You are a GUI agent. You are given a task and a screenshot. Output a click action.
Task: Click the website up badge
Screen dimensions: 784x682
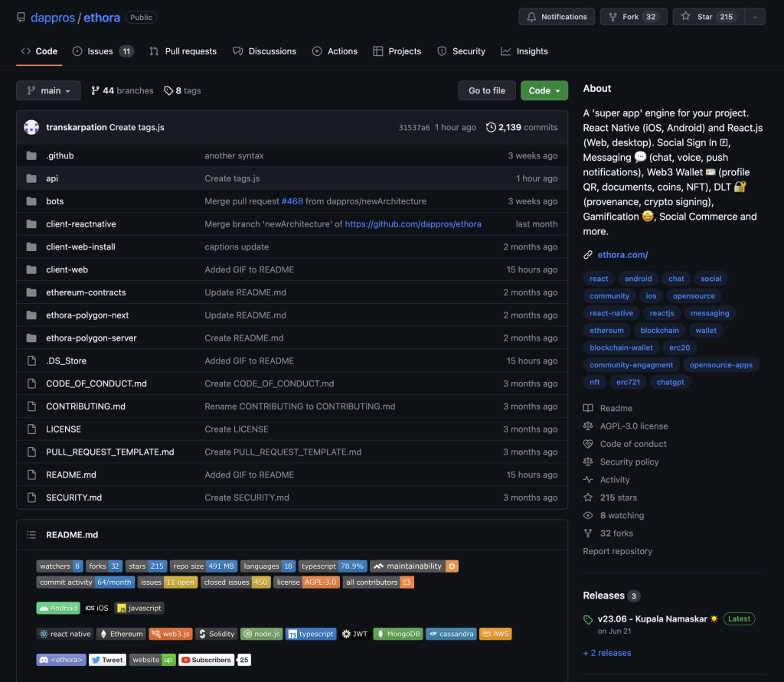click(x=152, y=660)
